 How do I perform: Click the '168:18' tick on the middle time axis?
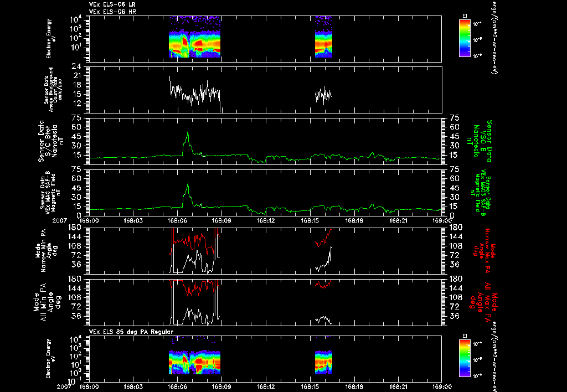point(354,220)
